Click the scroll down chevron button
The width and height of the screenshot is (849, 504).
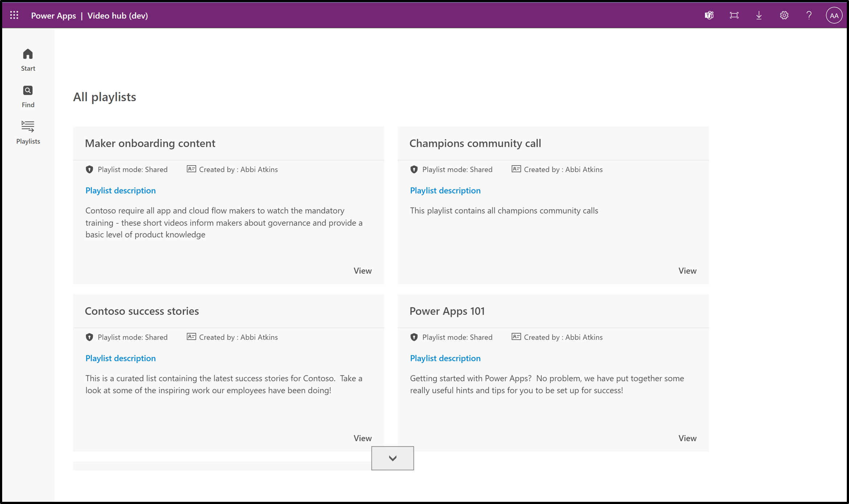point(392,458)
